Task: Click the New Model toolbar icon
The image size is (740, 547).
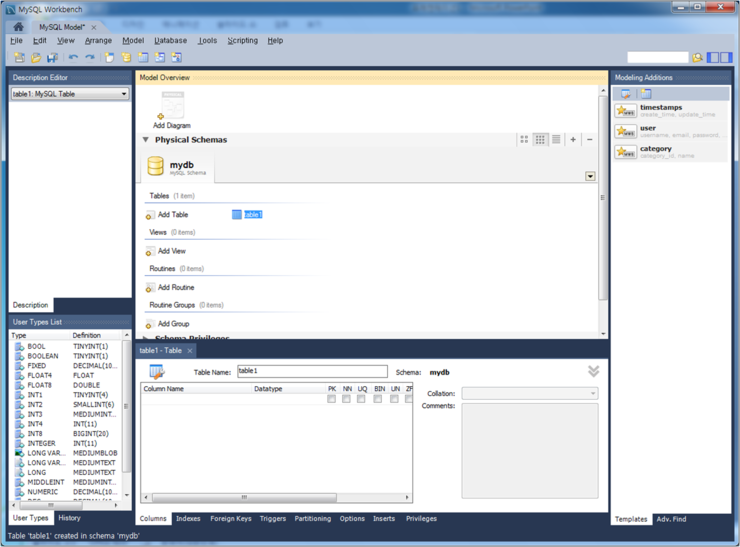Action: 19,58
